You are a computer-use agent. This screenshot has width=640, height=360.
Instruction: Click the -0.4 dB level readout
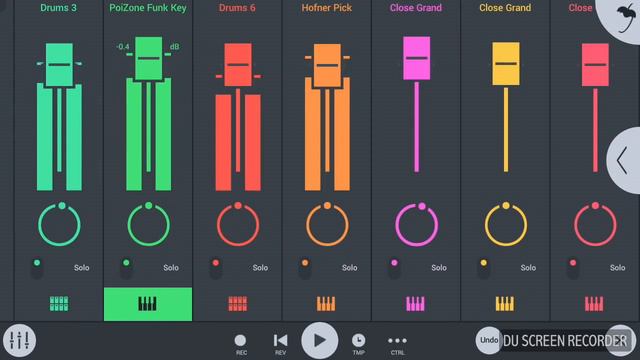tap(122, 47)
